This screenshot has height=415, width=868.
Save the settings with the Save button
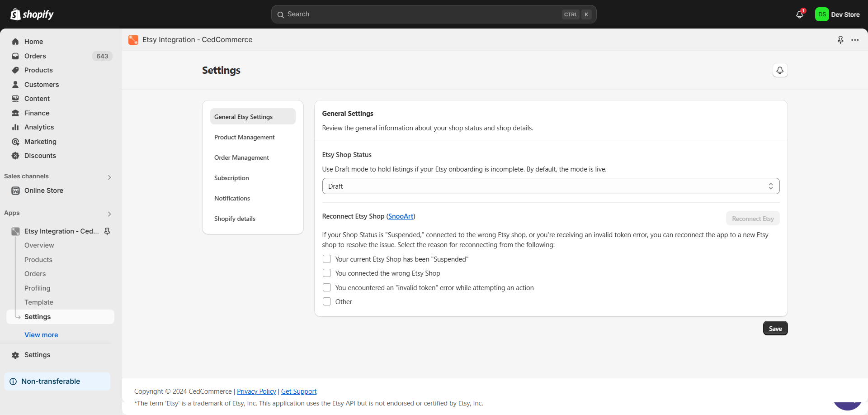775,329
